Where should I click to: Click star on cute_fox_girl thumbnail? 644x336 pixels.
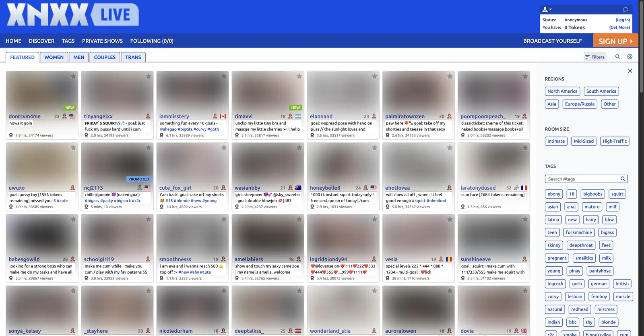point(224,148)
